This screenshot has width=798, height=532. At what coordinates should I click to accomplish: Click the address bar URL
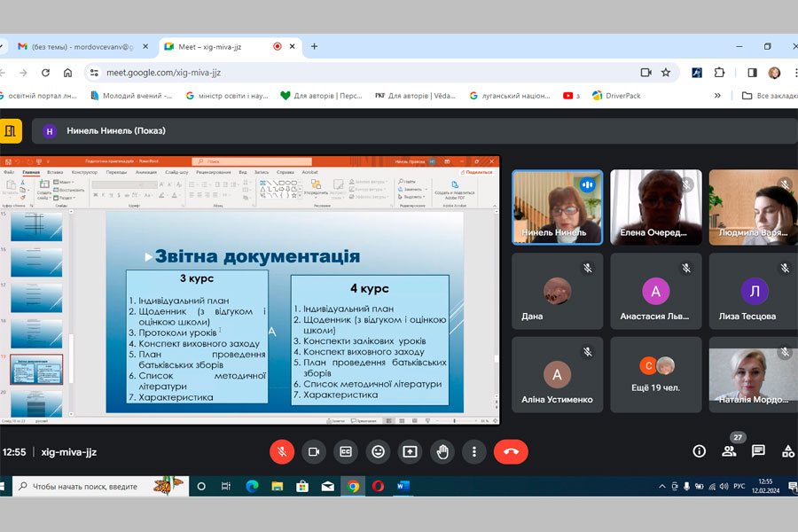(163, 73)
